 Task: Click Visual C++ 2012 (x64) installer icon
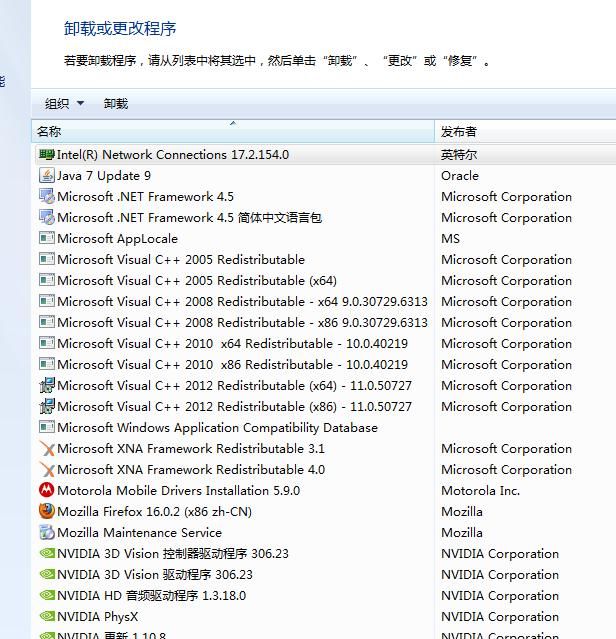pos(46,386)
